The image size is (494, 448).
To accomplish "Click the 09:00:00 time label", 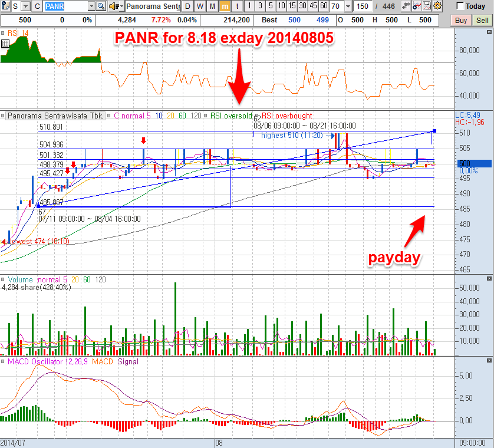I will 472,443.
